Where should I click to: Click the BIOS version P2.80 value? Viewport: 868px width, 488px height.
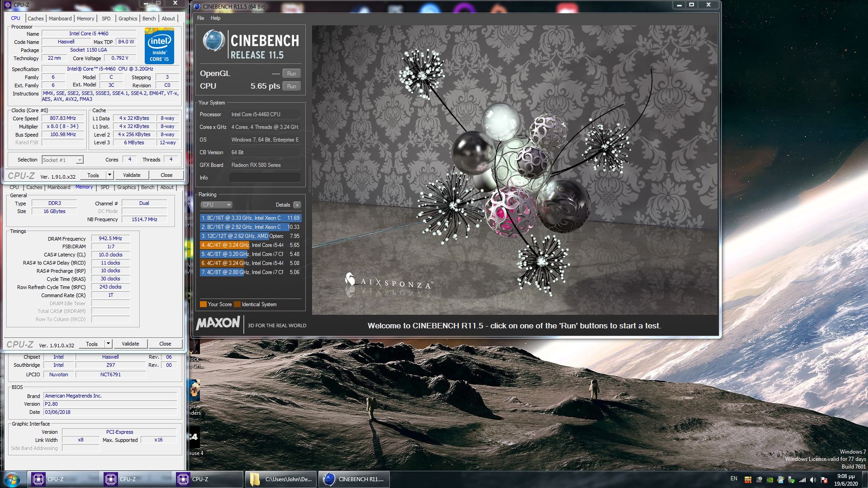109,404
